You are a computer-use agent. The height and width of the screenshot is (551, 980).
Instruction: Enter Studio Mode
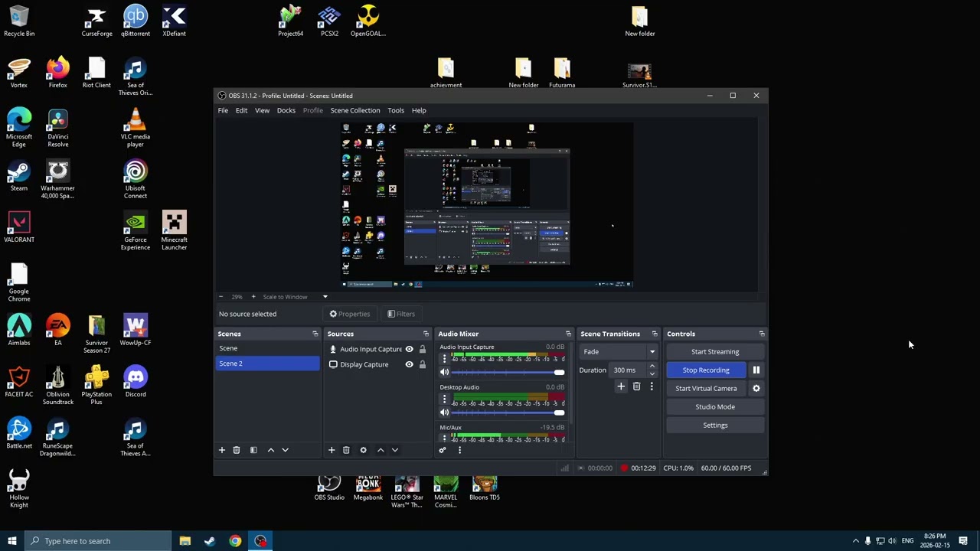tap(714, 407)
